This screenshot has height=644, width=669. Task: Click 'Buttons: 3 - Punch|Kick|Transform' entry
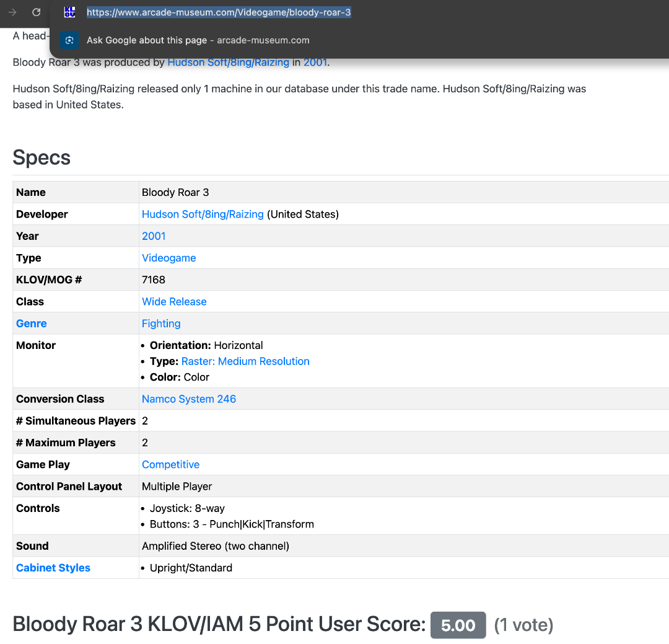[x=232, y=524]
